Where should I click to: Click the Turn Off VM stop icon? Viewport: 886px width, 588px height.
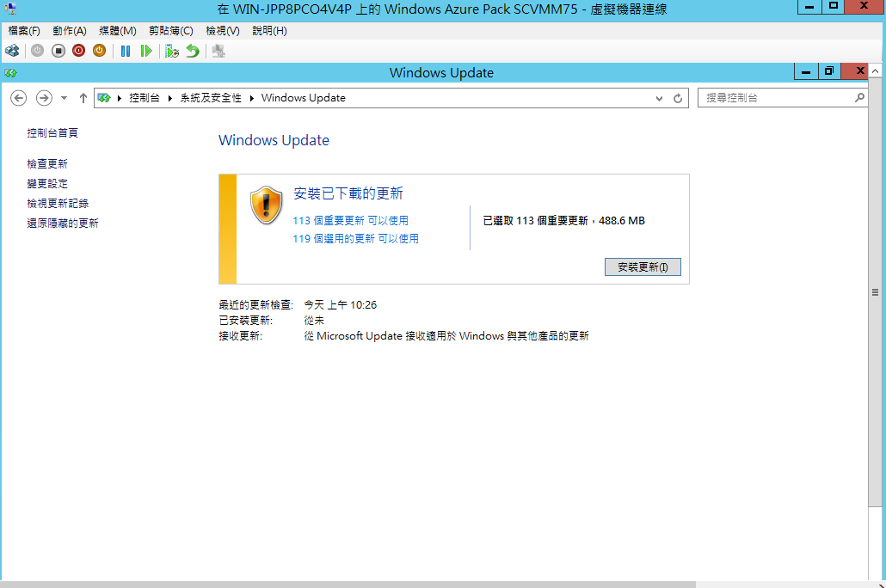tap(58, 51)
